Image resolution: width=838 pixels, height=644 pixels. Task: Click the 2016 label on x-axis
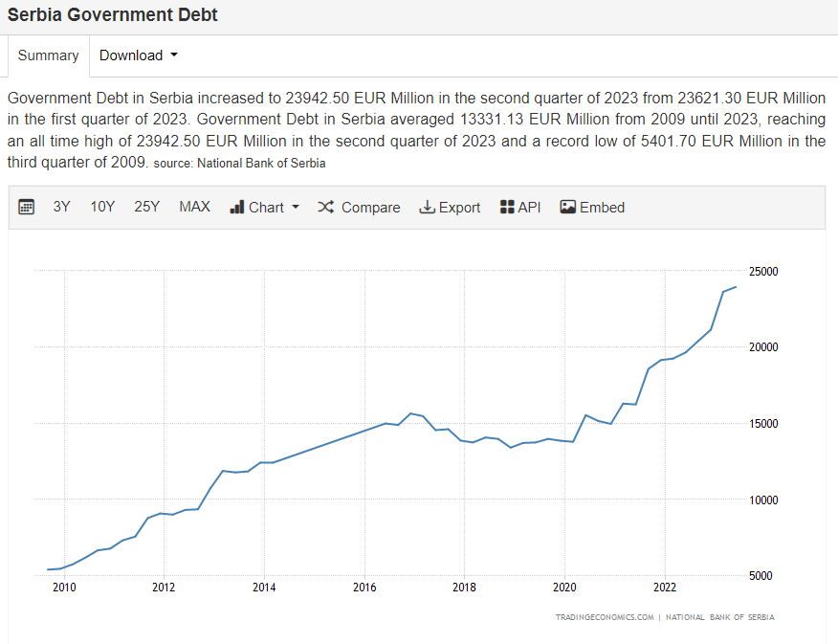pyautogui.click(x=364, y=587)
